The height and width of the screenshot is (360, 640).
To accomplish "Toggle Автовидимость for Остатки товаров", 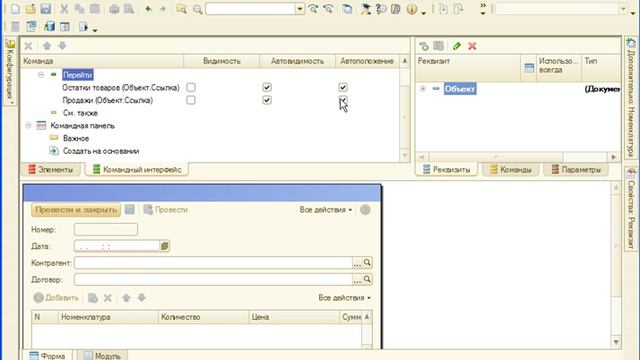I will pyautogui.click(x=267, y=87).
